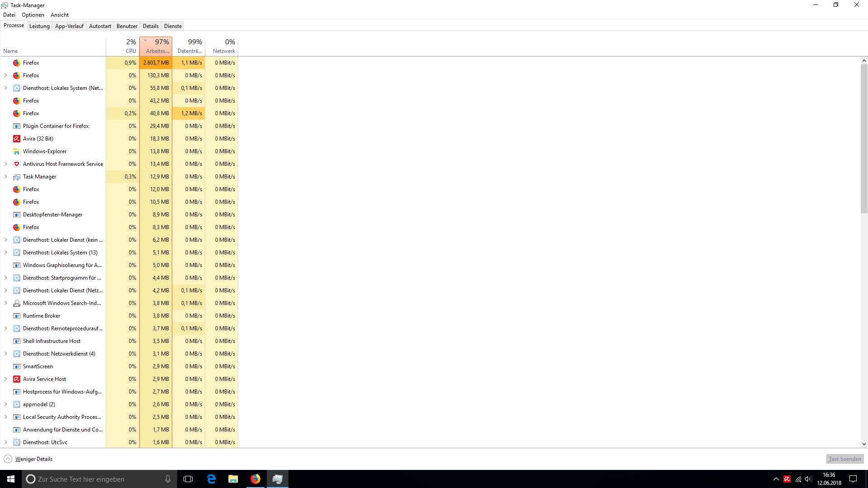Open Microsoft Edge from the taskbar
The height and width of the screenshot is (488, 868).
coord(211,479)
